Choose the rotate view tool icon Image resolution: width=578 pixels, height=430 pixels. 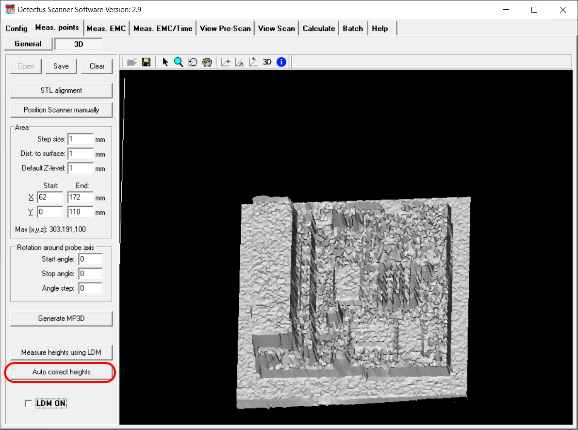192,62
